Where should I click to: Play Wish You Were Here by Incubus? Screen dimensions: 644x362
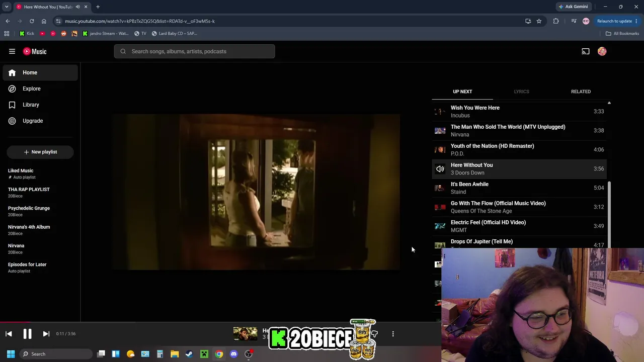pyautogui.click(x=519, y=111)
